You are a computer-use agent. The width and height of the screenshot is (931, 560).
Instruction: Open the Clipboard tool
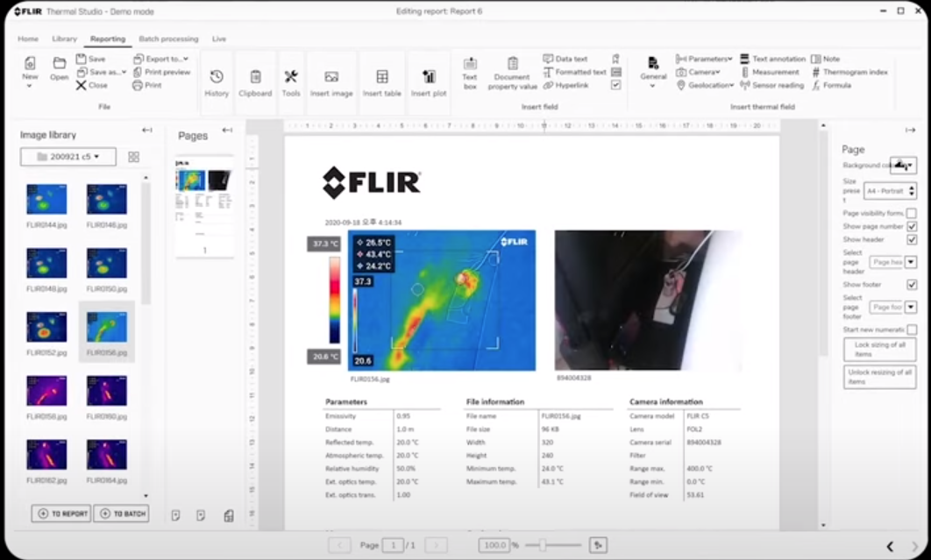tap(255, 77)
